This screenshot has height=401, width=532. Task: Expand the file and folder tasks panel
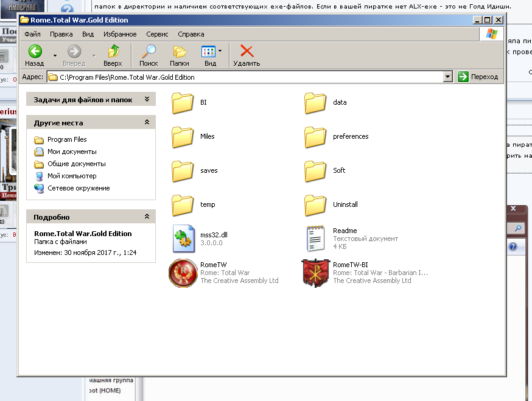click(x=147, y=99)
